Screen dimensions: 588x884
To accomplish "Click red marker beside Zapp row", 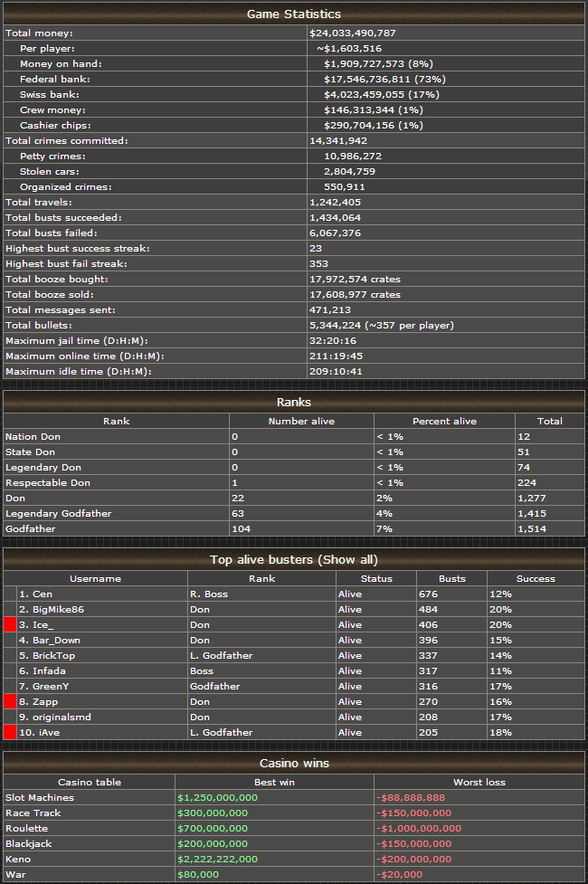I will coord(10,702).
